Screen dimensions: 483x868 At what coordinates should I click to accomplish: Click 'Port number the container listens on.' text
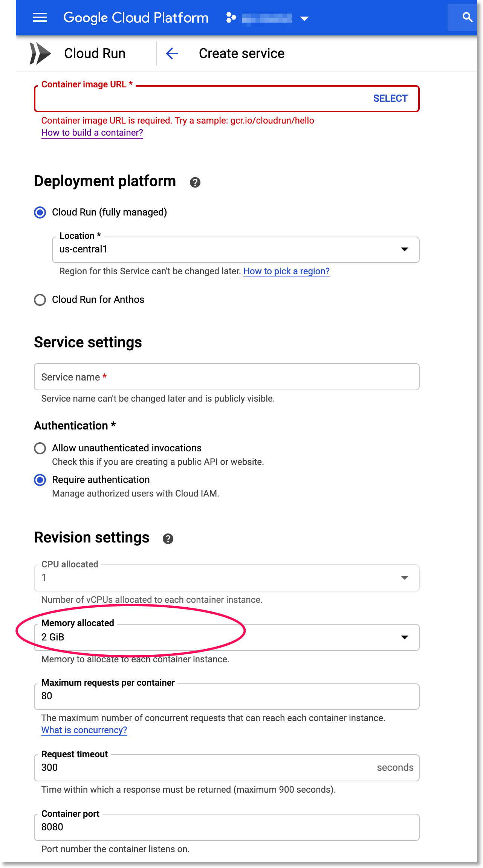coord(115,849)
